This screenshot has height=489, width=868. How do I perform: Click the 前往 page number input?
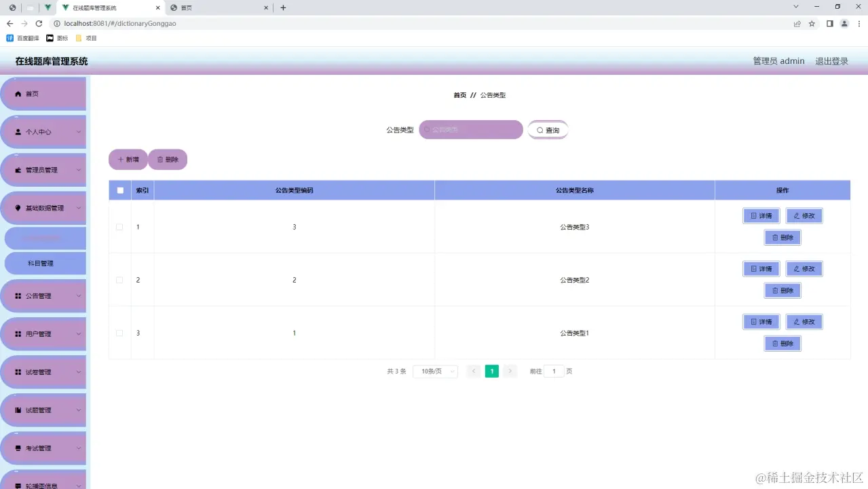point(554,372)
